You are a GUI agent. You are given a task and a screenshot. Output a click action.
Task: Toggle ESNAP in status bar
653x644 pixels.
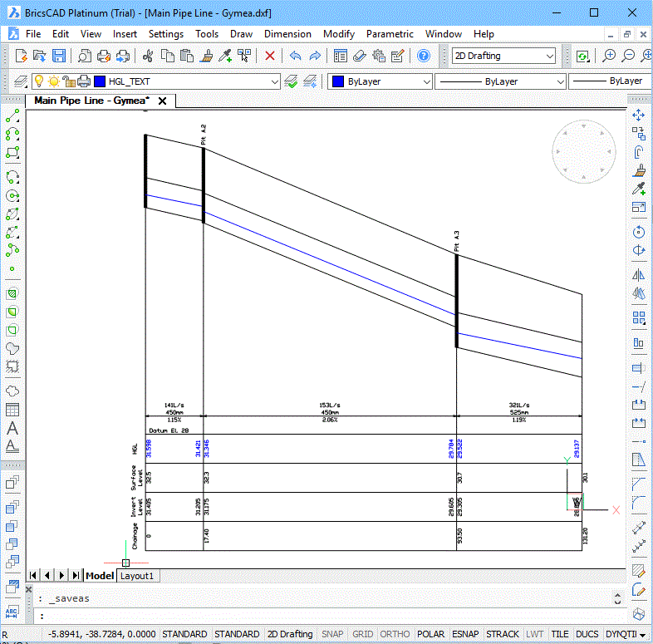click(465, 634)
